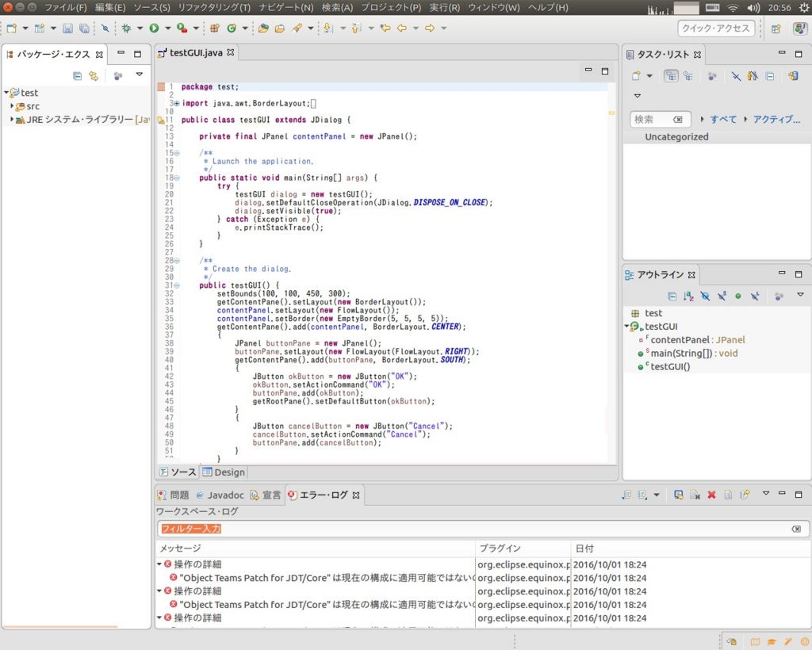The width and height of the screenshot is (812, 650).
Task: Click the green Run toolbar button
Action: pos(154,29)
